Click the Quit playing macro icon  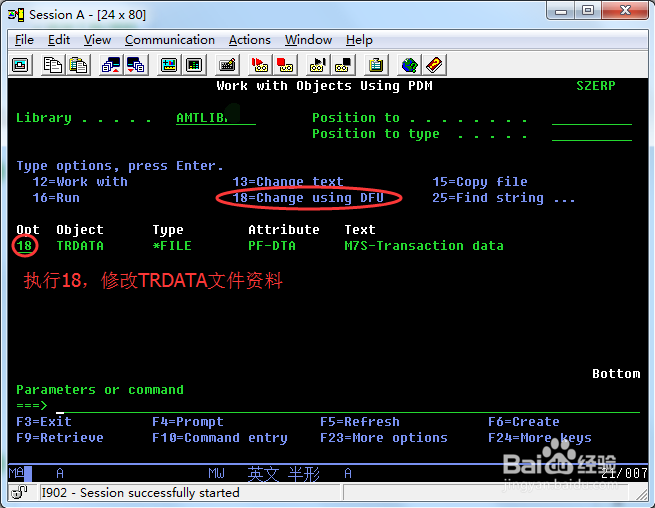click(x=343, y=65)
